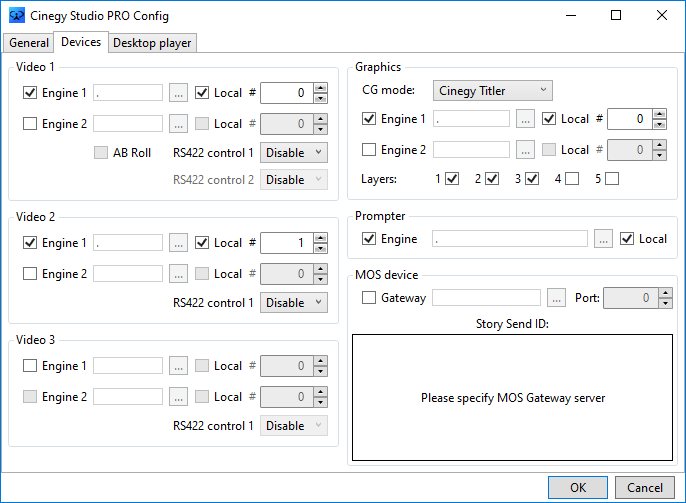Click Video 2 Engine 1 address field

[128, 243]
